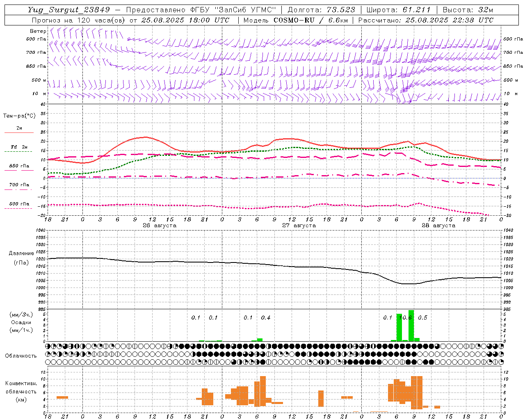525x420 pixels.
Task: Click the 0.5 precipitation value
Action: pyautogui.click(x=422, y=318)
